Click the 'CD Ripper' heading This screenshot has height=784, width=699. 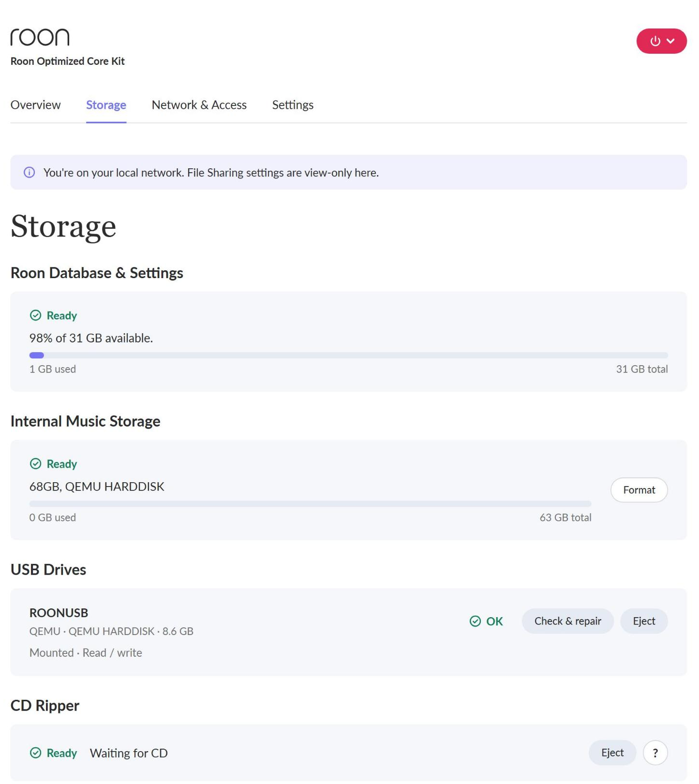click(45, 706)
